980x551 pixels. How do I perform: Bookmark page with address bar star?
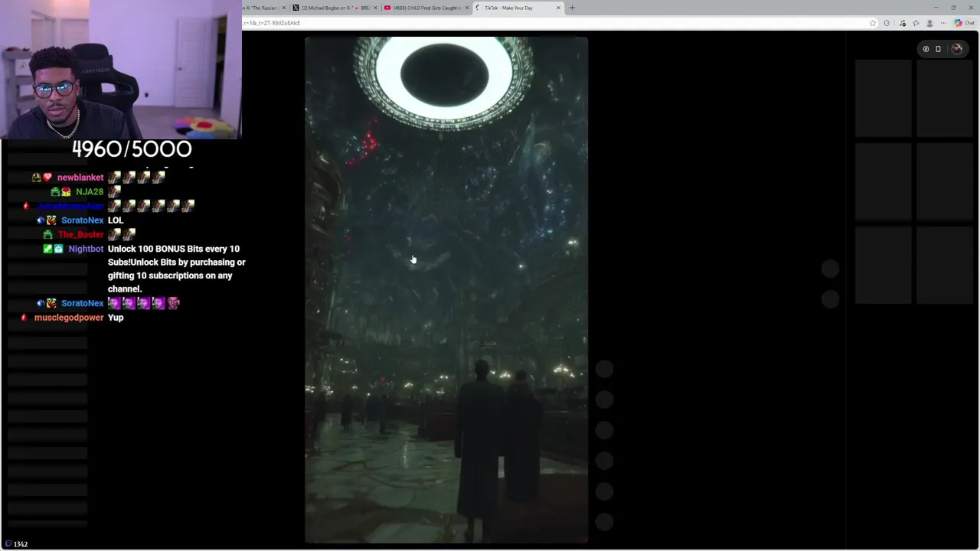(873, 23)
